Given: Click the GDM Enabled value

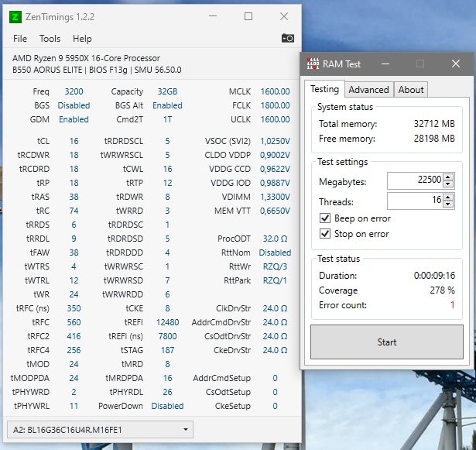Looking at the screenshot, I should pos(74,119).
